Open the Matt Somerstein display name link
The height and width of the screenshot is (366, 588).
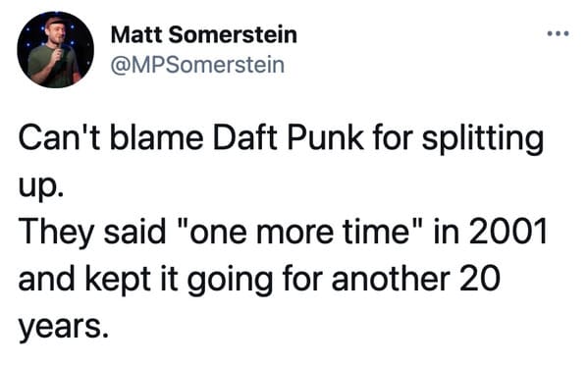tap(204, 35)
